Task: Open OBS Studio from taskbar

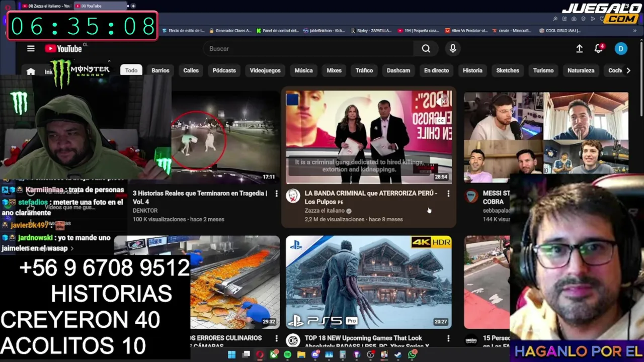Action: point(370,354)
